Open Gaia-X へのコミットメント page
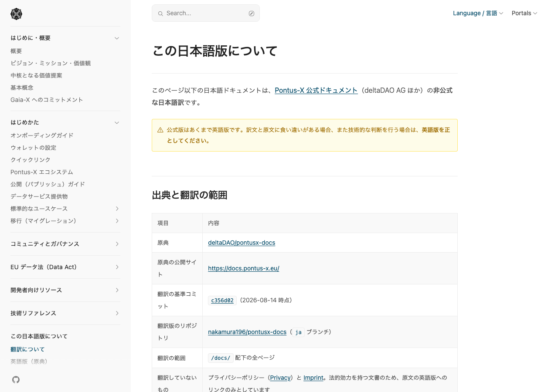558x392 pixels. (47, 100)
